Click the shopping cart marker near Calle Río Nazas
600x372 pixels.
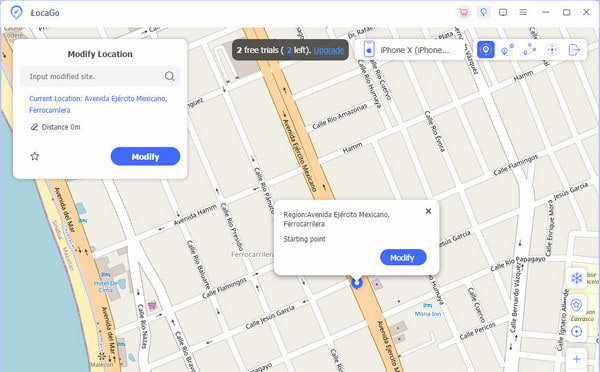(152, 306)
